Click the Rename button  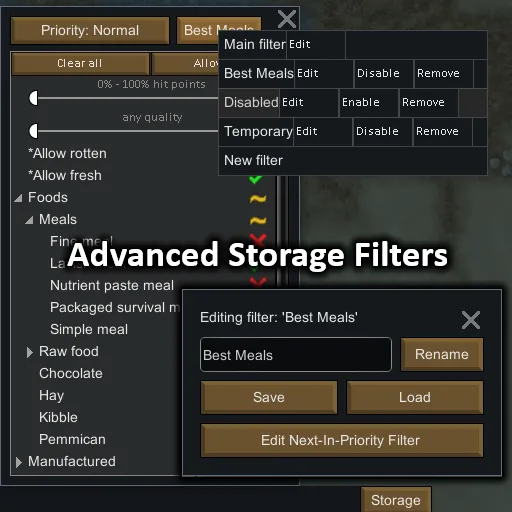pos(442,355)
